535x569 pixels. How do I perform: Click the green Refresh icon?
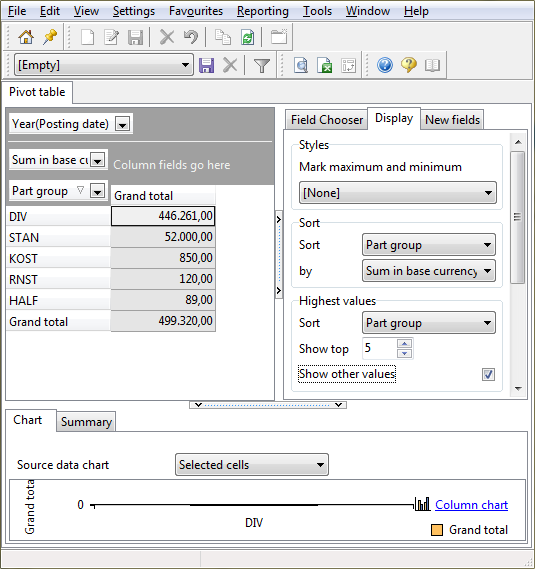click(248, 37)
